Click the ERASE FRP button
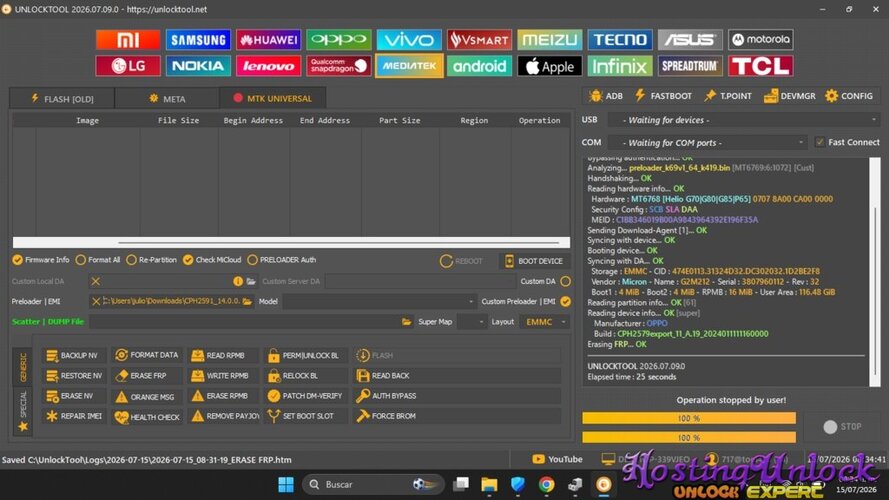The width and height of the screenshot is (889, 500). (147, 375)
